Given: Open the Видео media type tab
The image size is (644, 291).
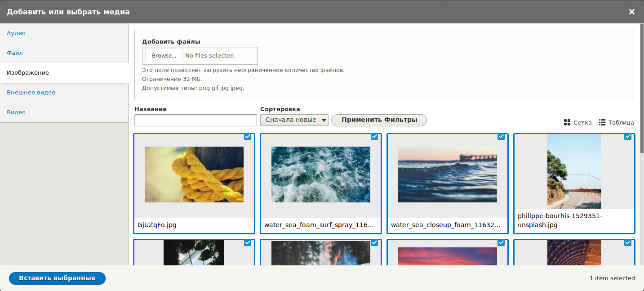Looking at the screenshot, I should (64, 112).
